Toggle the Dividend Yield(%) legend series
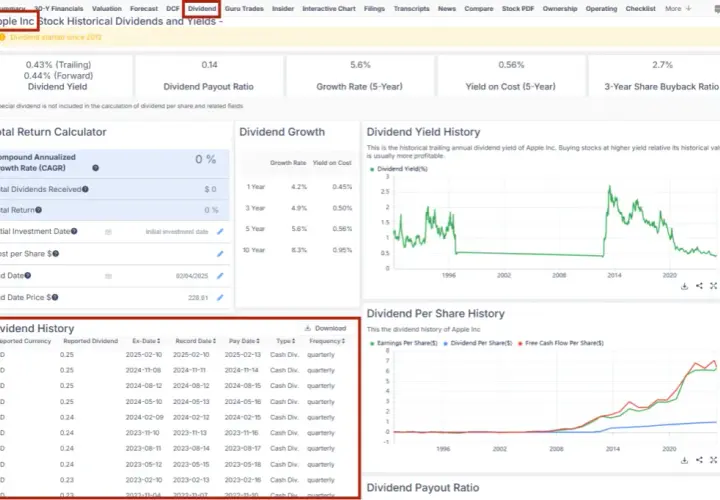This screenshot has width=720, height=500. pyautogui.click(x=399, y=169)
